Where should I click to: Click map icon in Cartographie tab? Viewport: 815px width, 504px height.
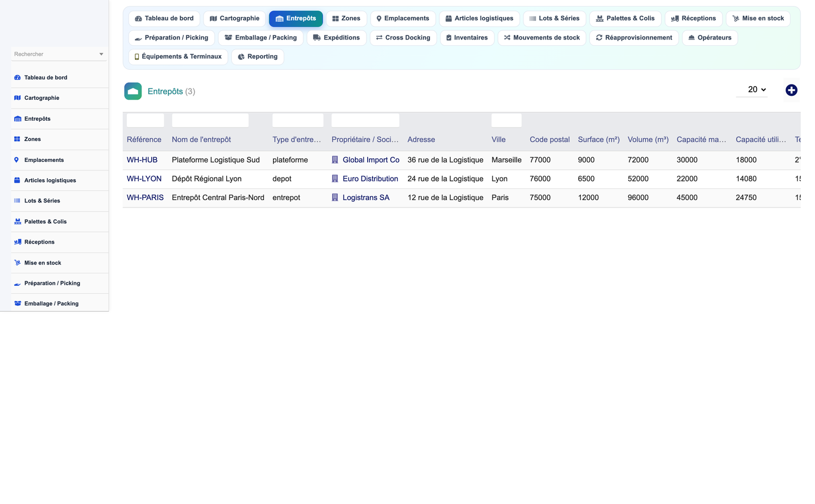(x=213, y=19)
